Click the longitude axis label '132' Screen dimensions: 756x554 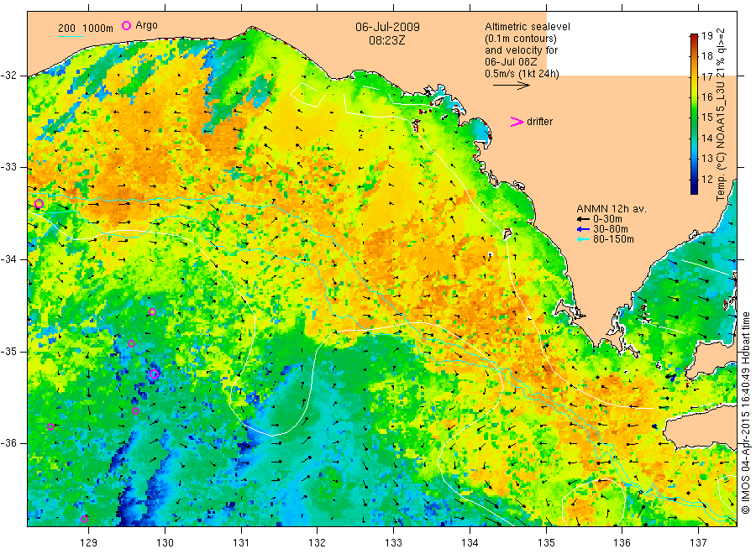pyautogui.click(x=318, y=543)
